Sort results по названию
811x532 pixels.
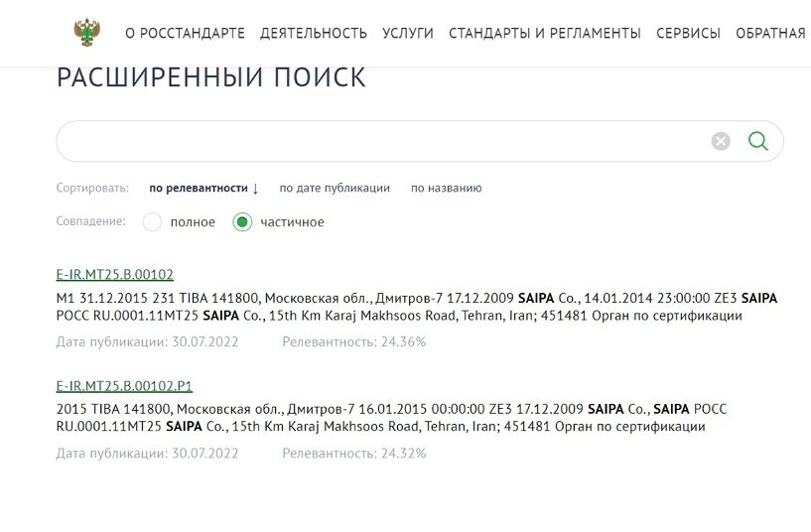[x=446, y=189]
